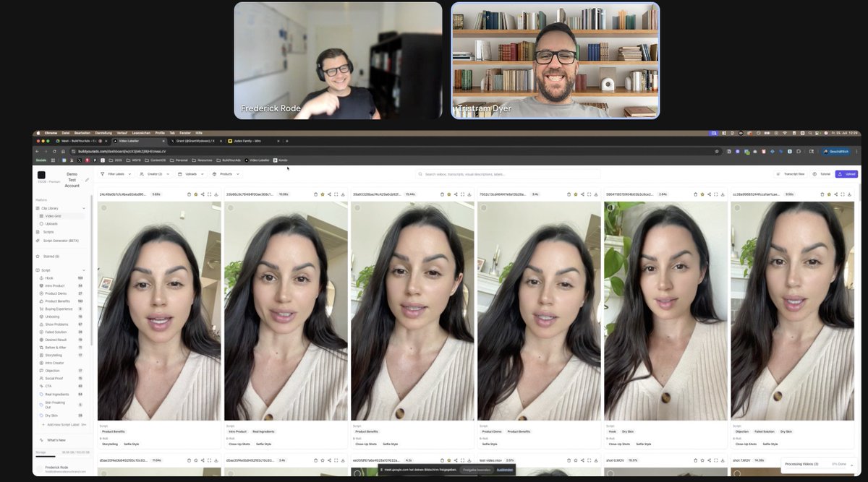Open fullscreen view of cc38a99665244 clip
This screenshot has width=868, height=482.
842,194
